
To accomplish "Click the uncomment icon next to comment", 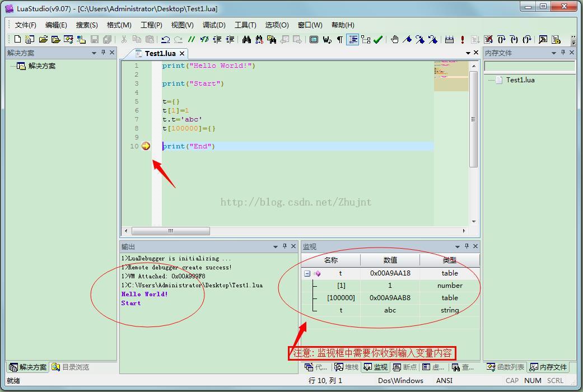I will tap(204, 39).
